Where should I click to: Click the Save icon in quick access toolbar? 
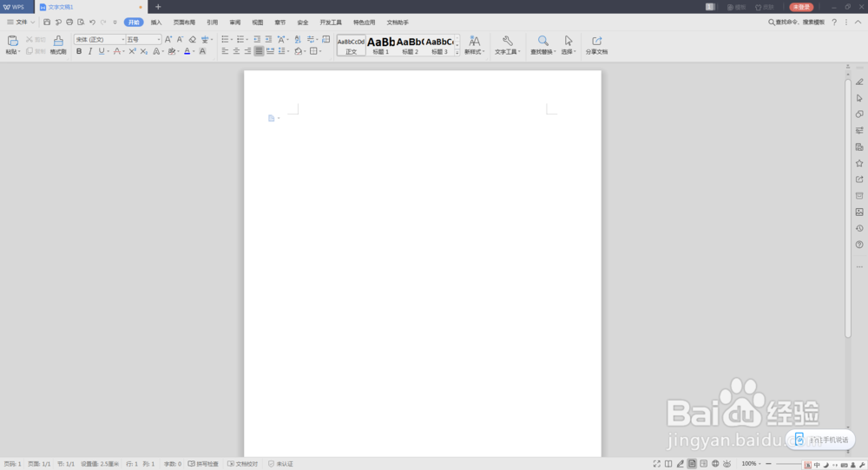tap(47, 23)
